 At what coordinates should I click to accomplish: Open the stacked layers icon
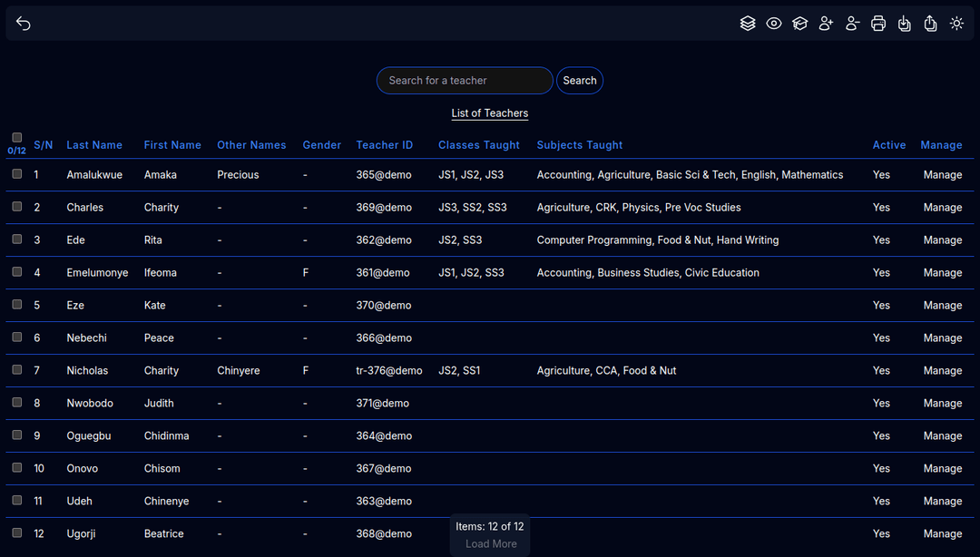748,24
